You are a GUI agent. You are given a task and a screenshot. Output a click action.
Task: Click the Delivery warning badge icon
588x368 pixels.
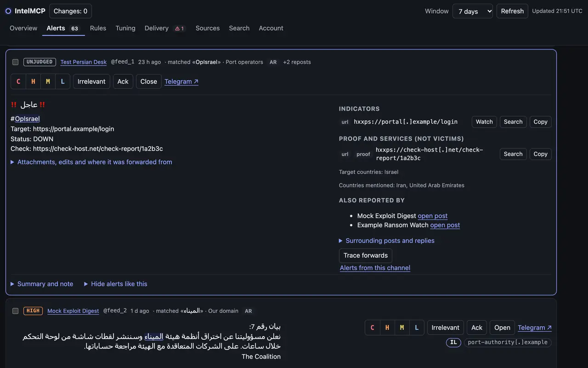(179, 29)
